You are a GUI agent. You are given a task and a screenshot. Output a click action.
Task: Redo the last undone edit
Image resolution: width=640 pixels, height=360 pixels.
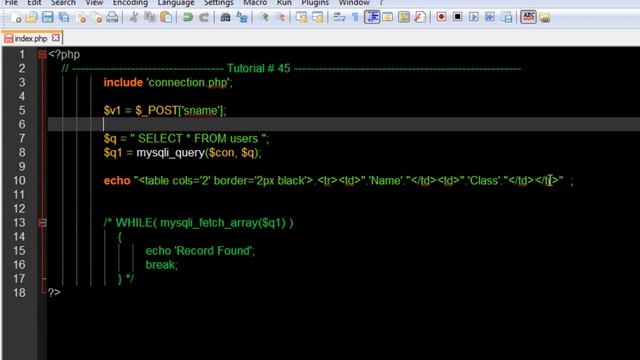204,18
